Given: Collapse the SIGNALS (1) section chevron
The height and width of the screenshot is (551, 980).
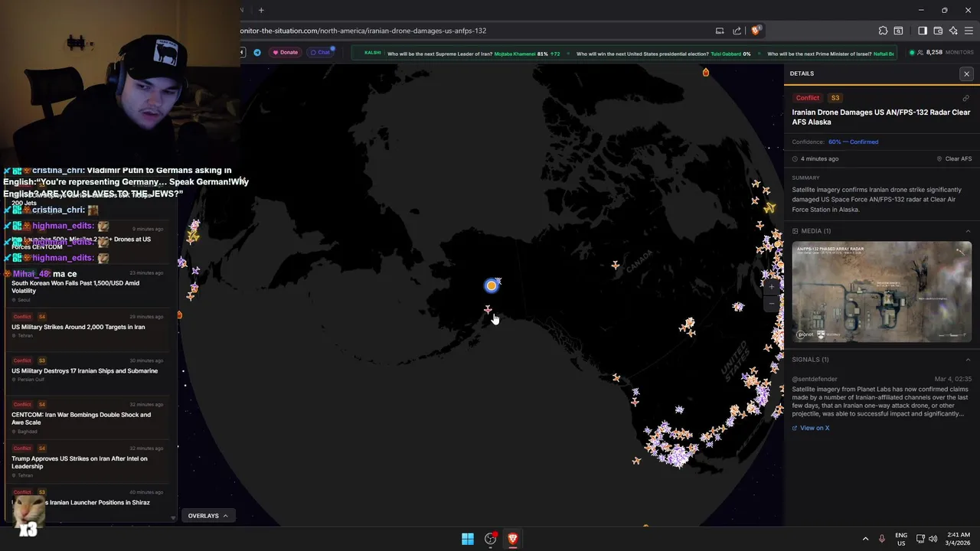Looking at the screenshot, I should pyautogui.click(x=968, y=360).
